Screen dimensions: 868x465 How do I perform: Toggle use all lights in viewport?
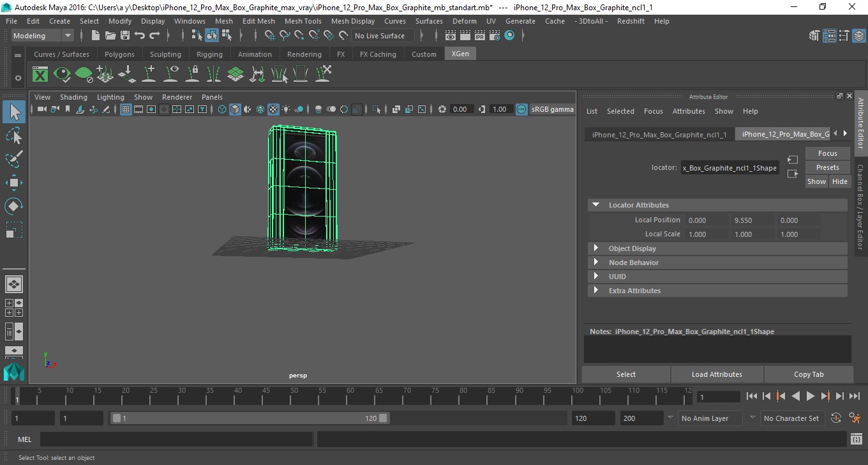tap(286, 110)
